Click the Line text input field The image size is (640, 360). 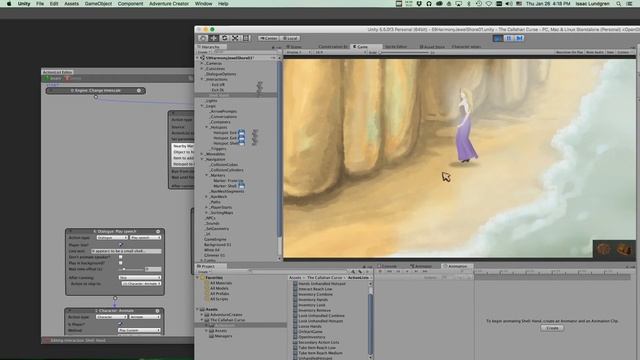[126, 251]
